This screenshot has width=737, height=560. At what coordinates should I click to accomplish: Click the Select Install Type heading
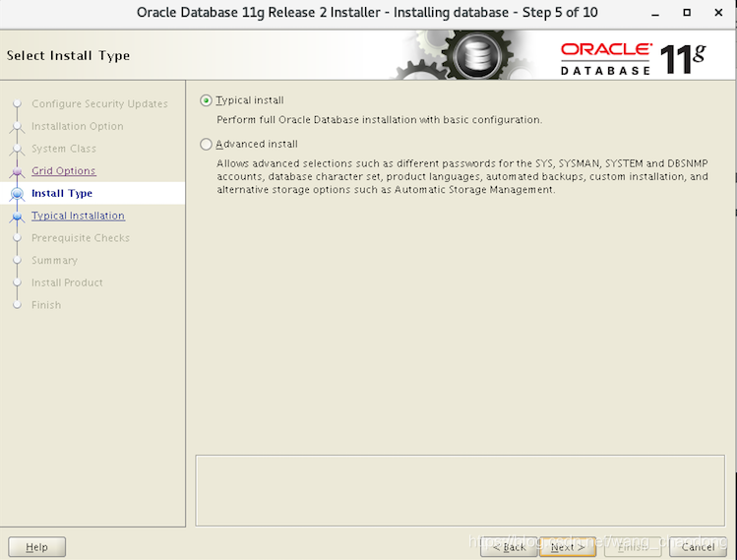tap(68, 55)
